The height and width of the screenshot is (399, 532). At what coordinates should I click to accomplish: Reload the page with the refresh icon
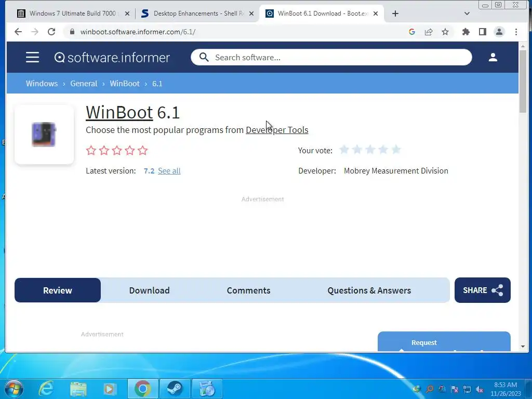click(51, 32)
